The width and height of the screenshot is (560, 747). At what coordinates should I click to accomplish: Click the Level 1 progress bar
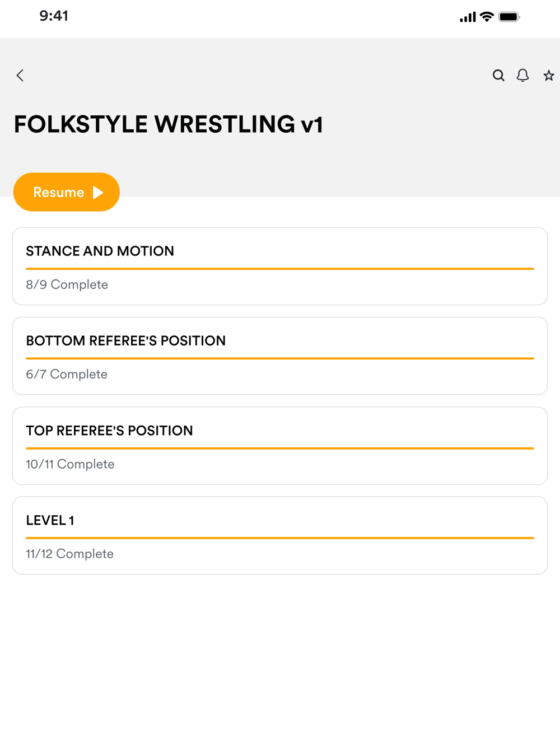coord(280,538)
